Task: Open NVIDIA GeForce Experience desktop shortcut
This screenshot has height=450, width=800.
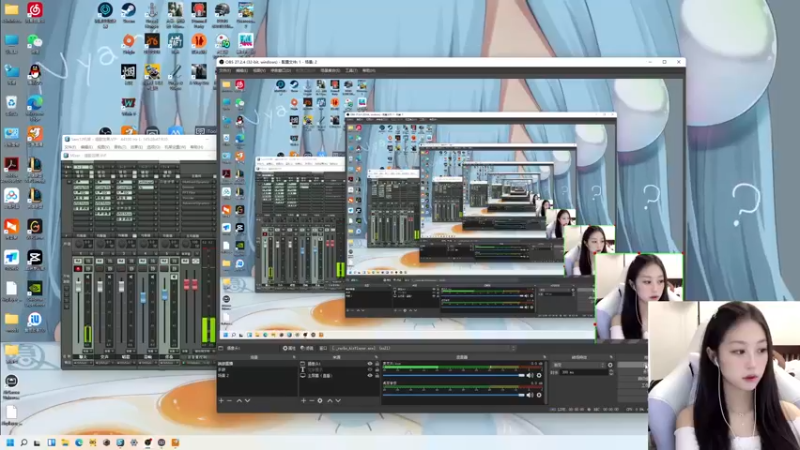Action: pos(35,288)
